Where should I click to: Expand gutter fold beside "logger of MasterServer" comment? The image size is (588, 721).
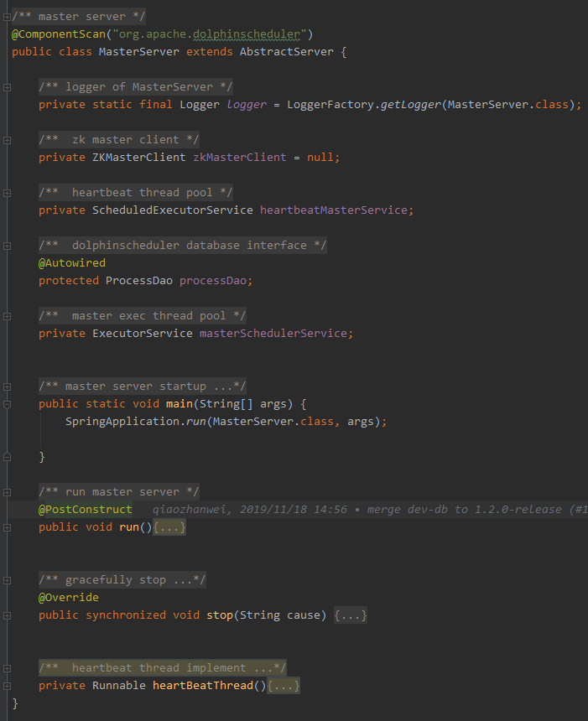pyautogui.click(x=7, y=87)
